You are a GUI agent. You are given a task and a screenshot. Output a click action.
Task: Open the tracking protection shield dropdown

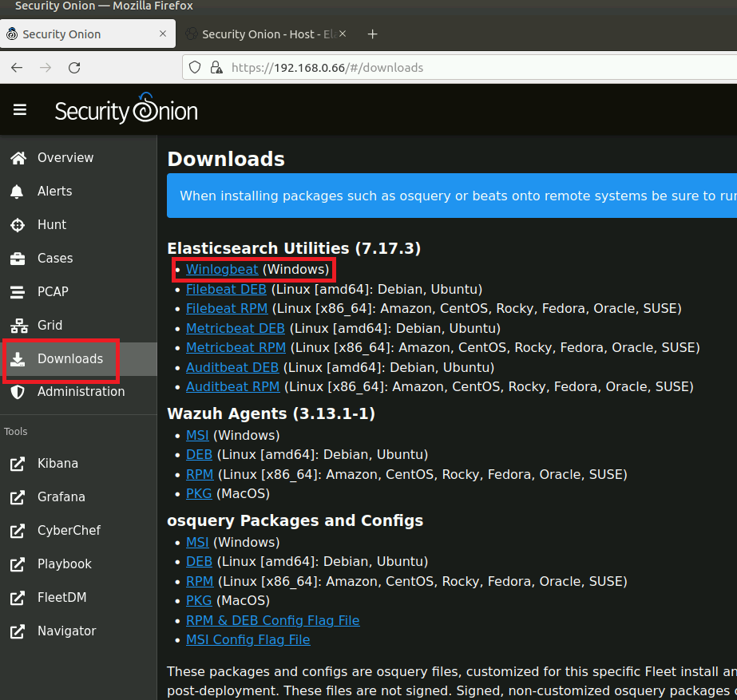[194, 68]
